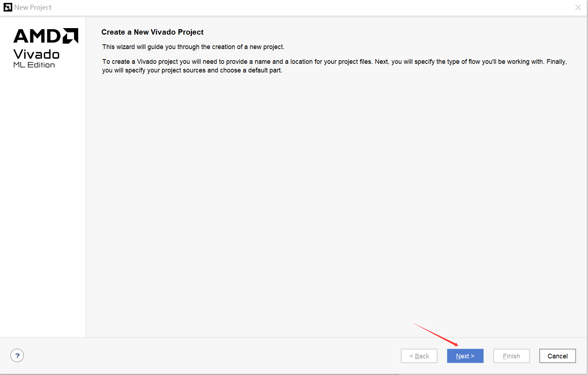
Task: Go back with the Back button
Action: point(419,356)
